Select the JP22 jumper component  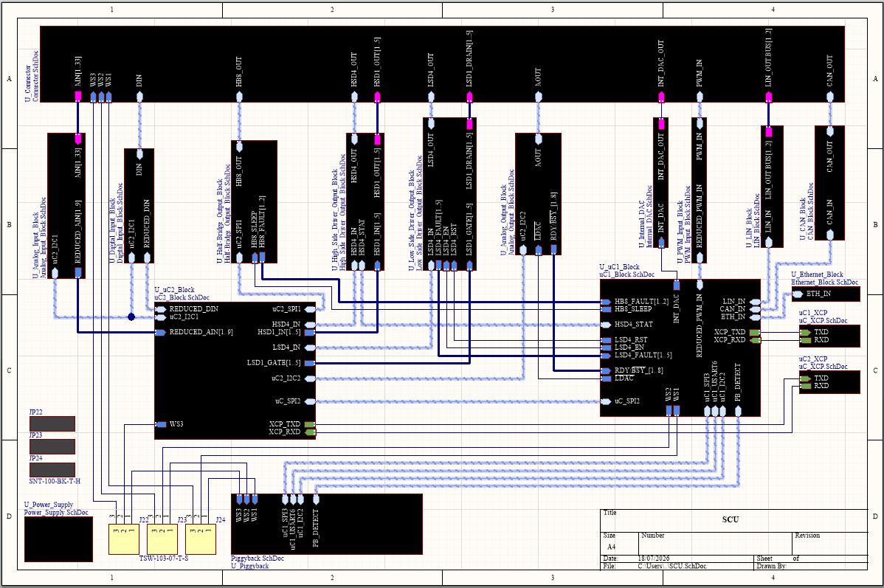point(52,423)
